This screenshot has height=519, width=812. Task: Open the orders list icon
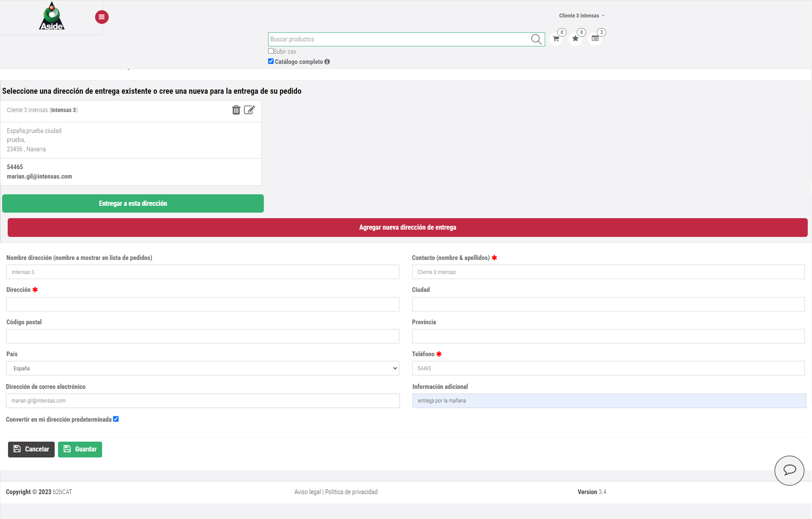[x=595, y=39]
